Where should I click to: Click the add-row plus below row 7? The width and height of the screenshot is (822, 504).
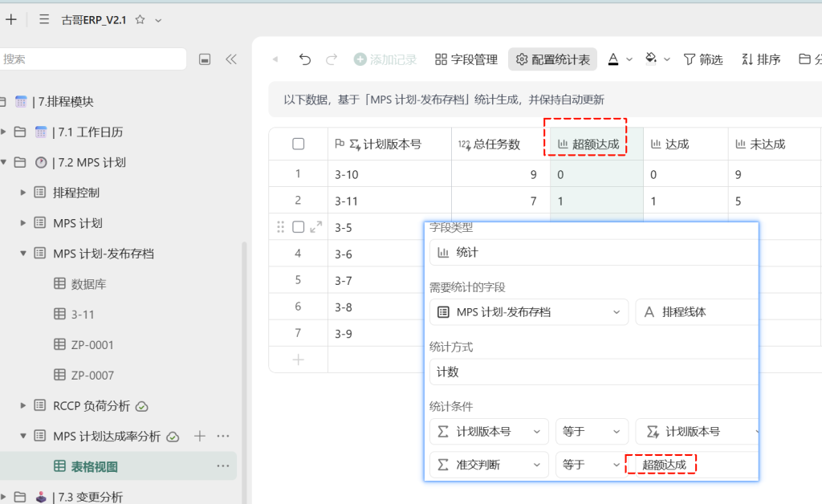(x=299, y=360)
